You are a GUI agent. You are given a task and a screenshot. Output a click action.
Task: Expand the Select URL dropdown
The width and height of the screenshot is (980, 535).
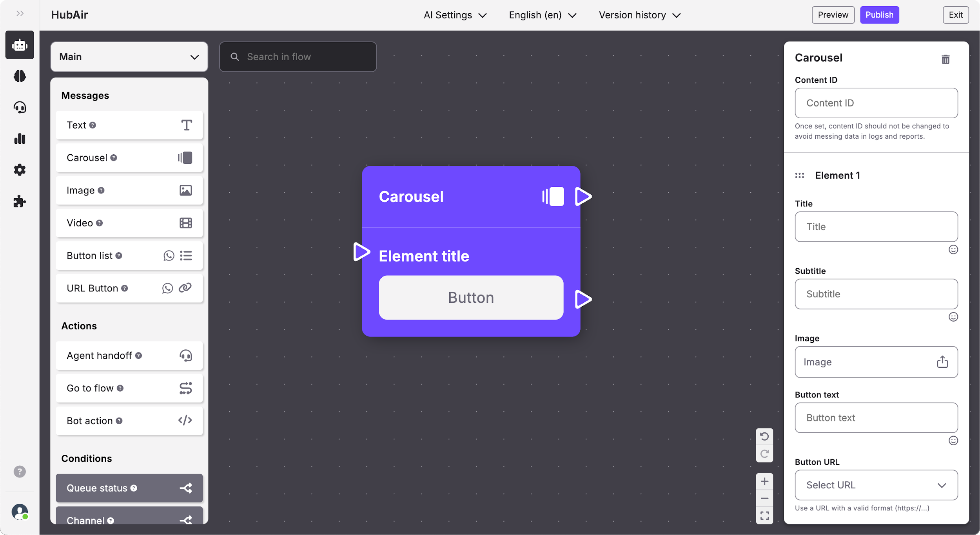tap(876, 485)
